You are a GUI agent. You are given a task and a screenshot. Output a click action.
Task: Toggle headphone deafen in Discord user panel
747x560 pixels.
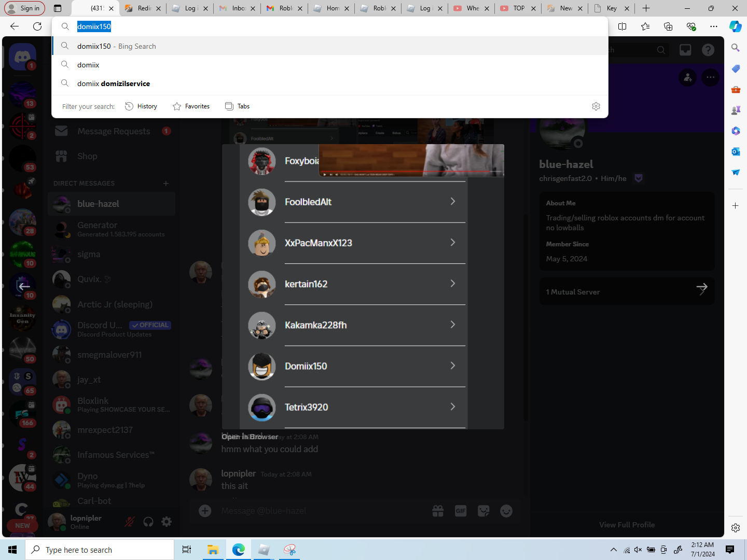(x=148, y=522)
